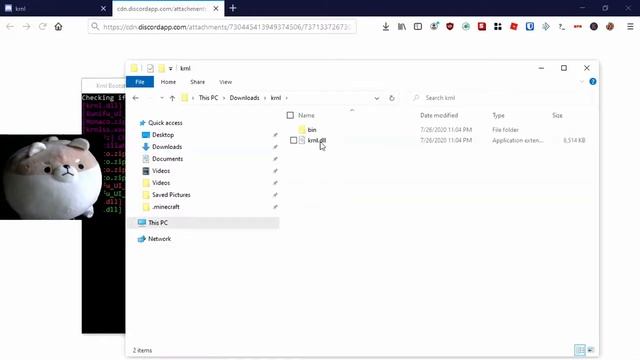The image size is (640, 360).
Task: Switch to details view layout icon
Action: (x=580, y=350)
